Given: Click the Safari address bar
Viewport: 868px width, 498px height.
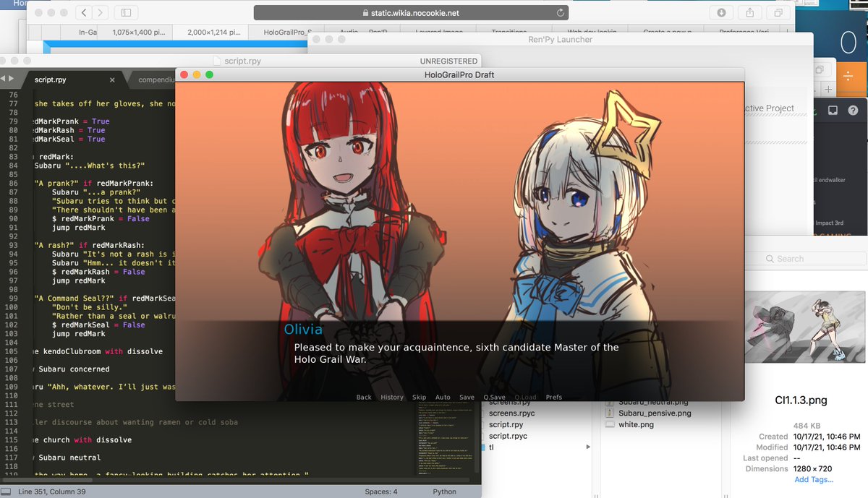Looking at the screenshot, I should click(x=410, y=13).
